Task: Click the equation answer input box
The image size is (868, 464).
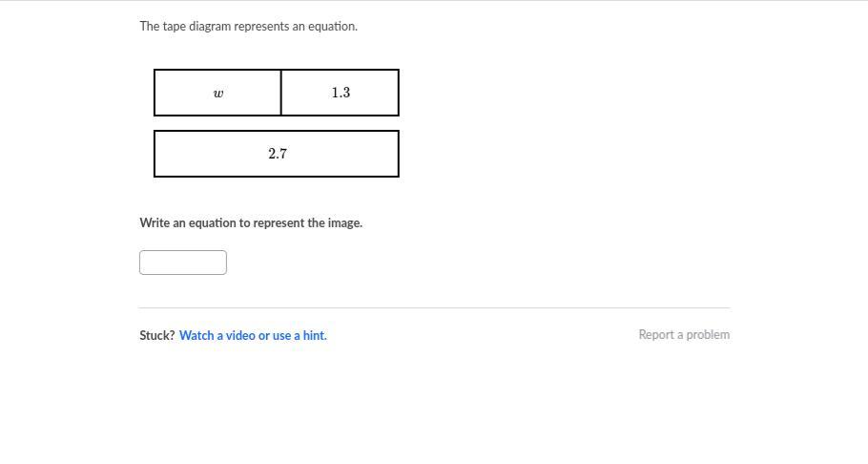Action: (x=183, y=263)
